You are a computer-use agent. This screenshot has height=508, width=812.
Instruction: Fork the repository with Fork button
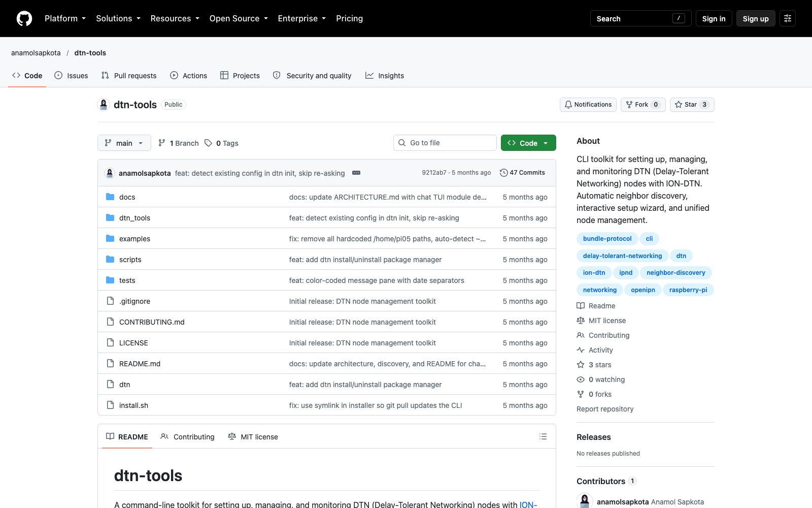[x=643, y=105]
